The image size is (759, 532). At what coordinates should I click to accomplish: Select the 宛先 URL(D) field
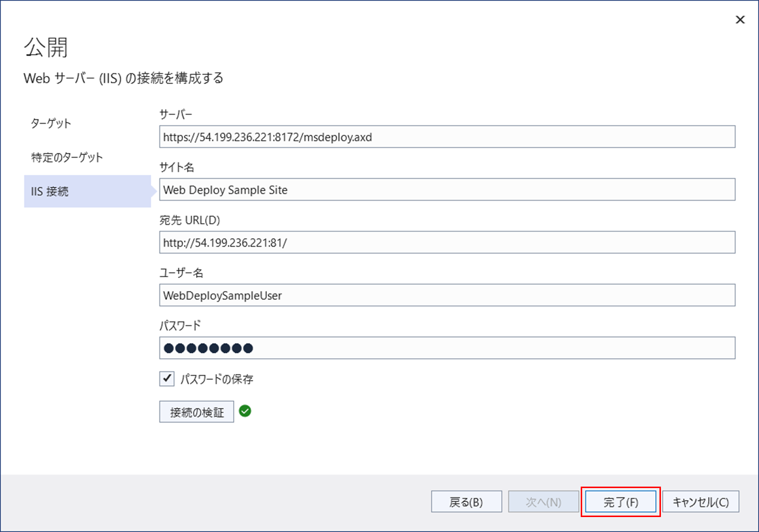pos(447,242)
